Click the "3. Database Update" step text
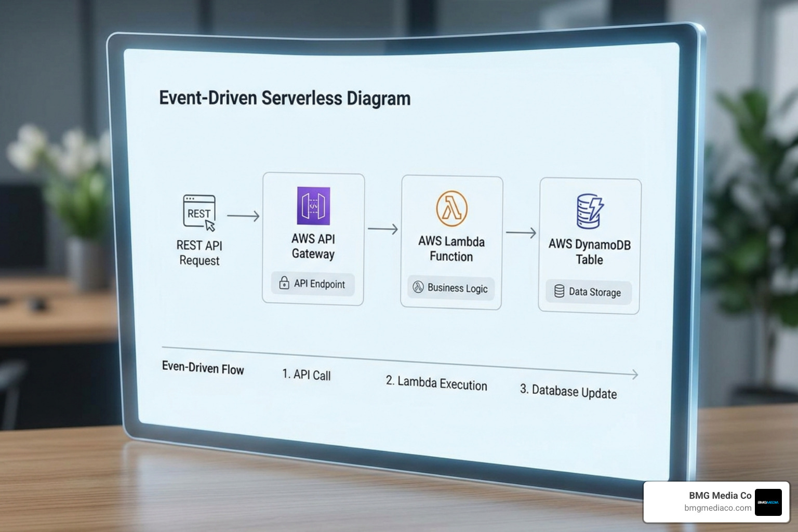 tap(568, 391)
